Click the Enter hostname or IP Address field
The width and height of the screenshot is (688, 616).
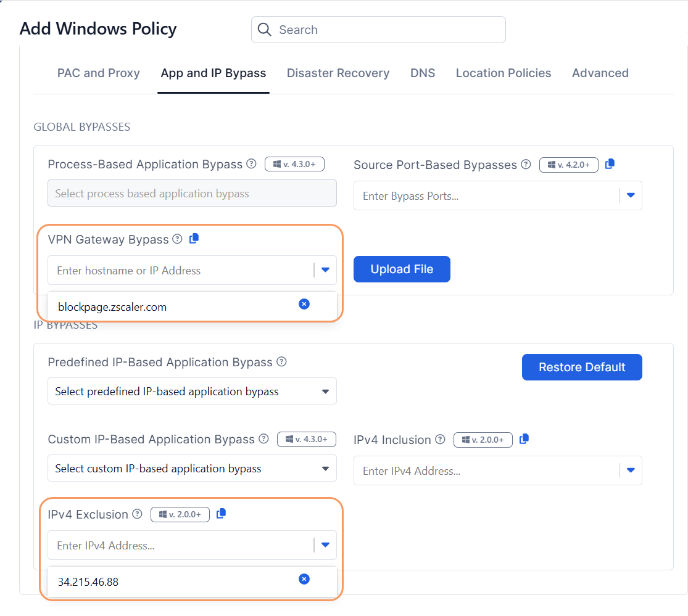181,270
